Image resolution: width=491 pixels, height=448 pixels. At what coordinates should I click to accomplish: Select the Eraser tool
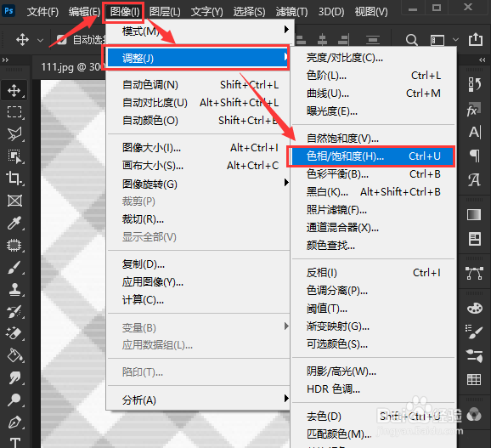click(x=14, y=333)
